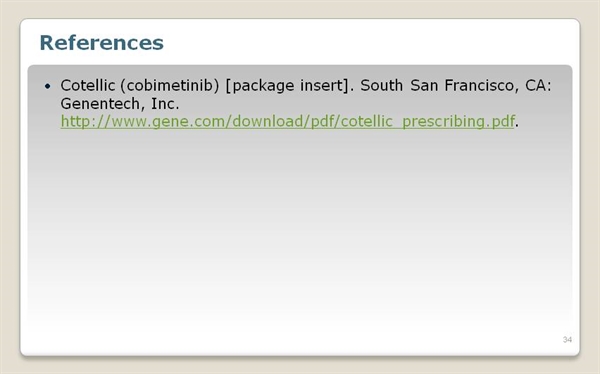600x374 pixels.
Task: Click the http:// prefix of the link
Action: (85, 121)
